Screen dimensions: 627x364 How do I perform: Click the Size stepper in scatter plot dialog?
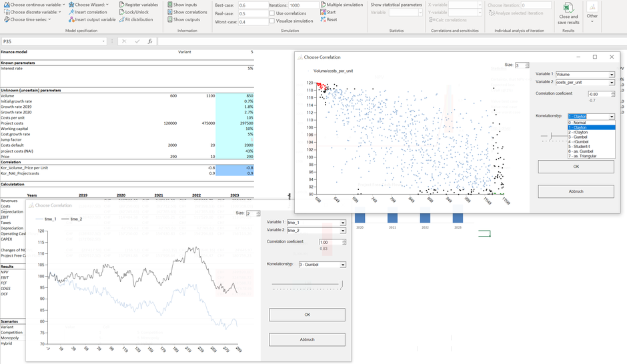(x=527, y=65)
